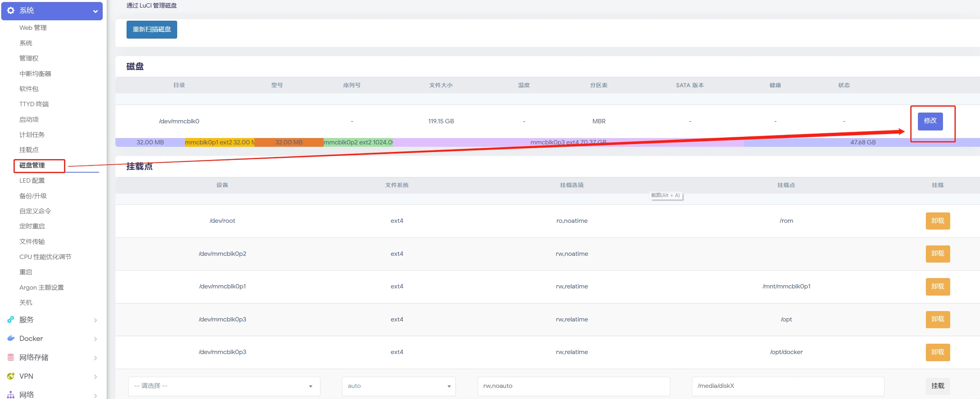980x399 pixels.
Task: Click the SATA 版本 column header
Action: click(690, 85)
